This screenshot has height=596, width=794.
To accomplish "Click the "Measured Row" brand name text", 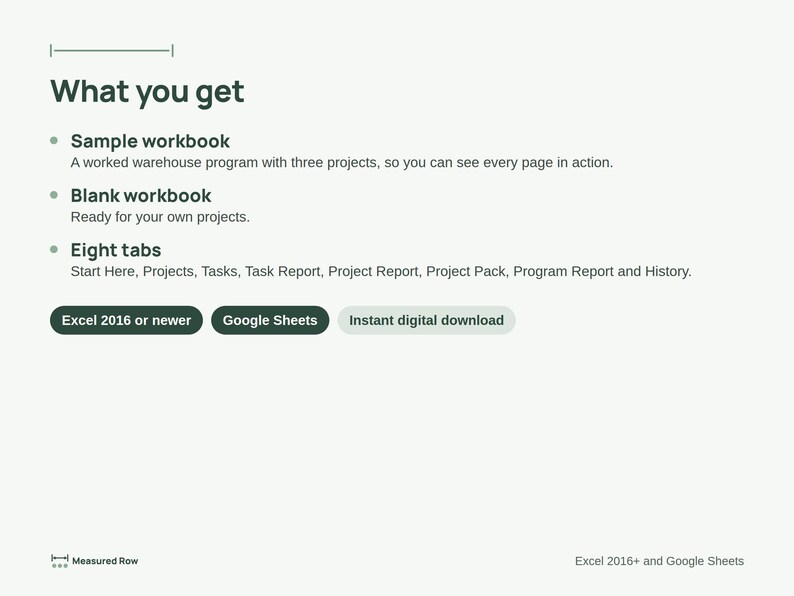I will [105, 561].
